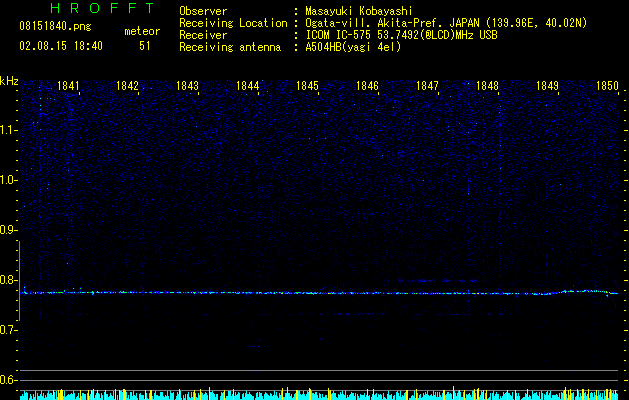
Task: Click the Receiving Location label
Action: click(233, 23)
